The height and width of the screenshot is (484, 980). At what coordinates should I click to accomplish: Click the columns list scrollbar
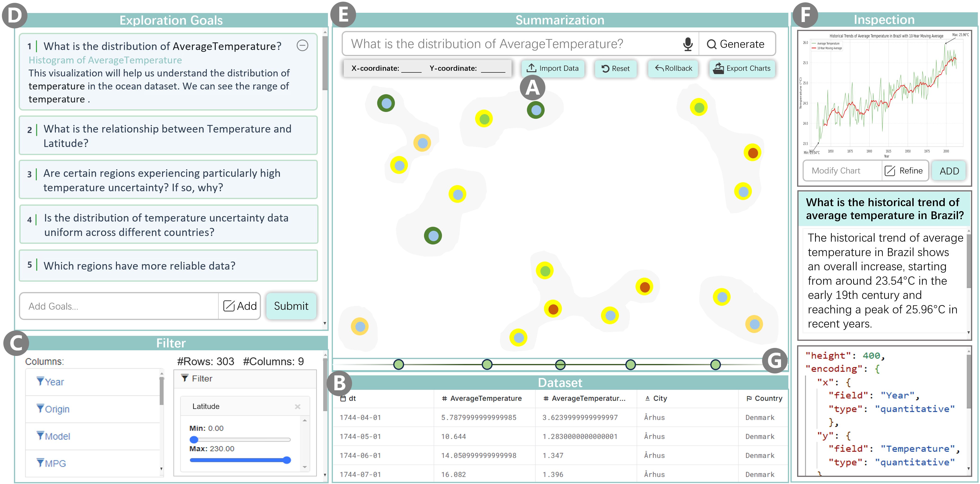[x=161, y=391]
